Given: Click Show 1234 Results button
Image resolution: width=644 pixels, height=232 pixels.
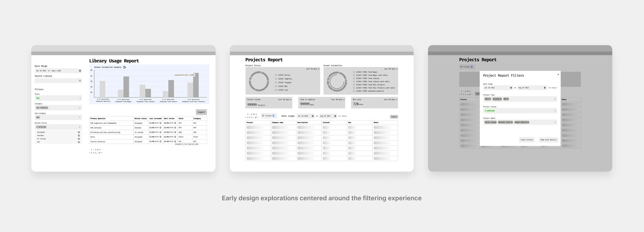Looking at the screenshot, I should pyautogui.click(x=548, y=140).
